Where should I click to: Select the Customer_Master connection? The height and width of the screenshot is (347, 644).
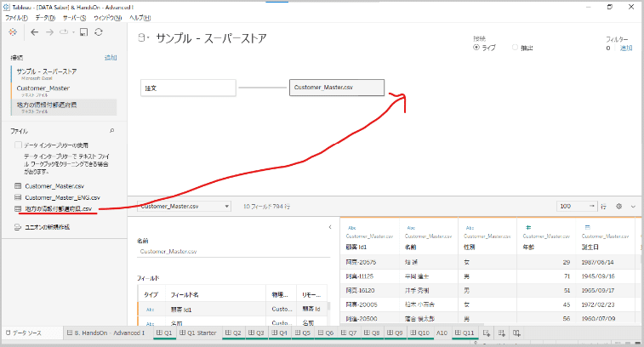point(64,90)
